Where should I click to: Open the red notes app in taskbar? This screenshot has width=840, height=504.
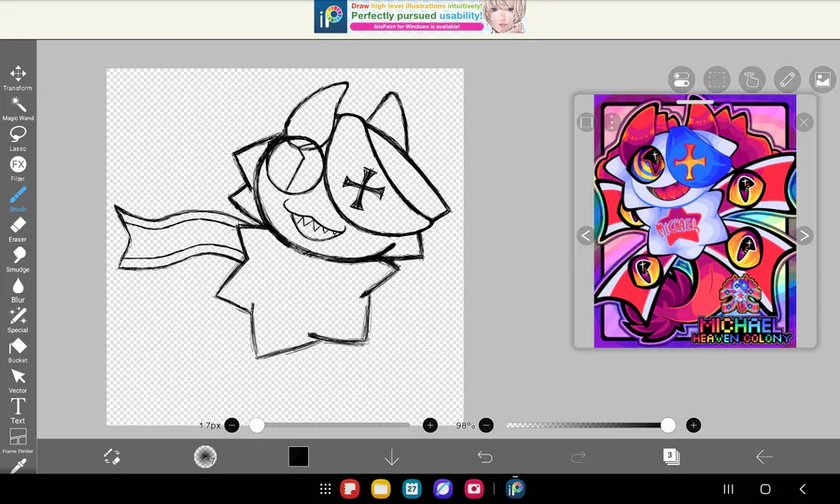click(x=349, y=488)
